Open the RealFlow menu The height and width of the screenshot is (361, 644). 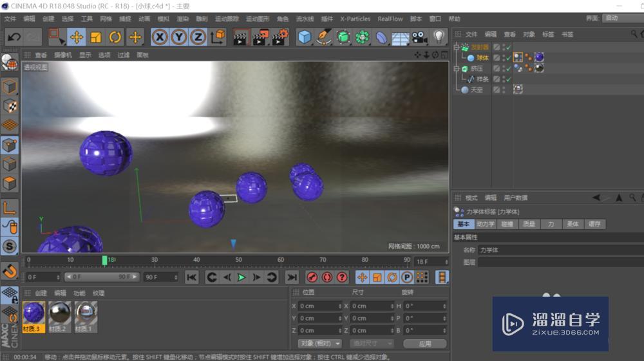pos(390,19)
